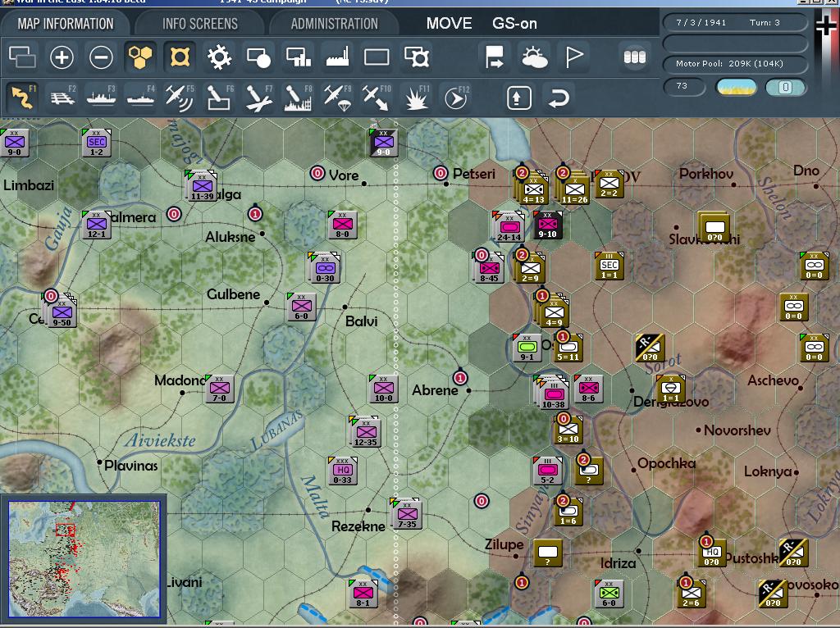Open the ADMINISTRATION tab
This screenshot has height=628, width=840.
[335, 24]
